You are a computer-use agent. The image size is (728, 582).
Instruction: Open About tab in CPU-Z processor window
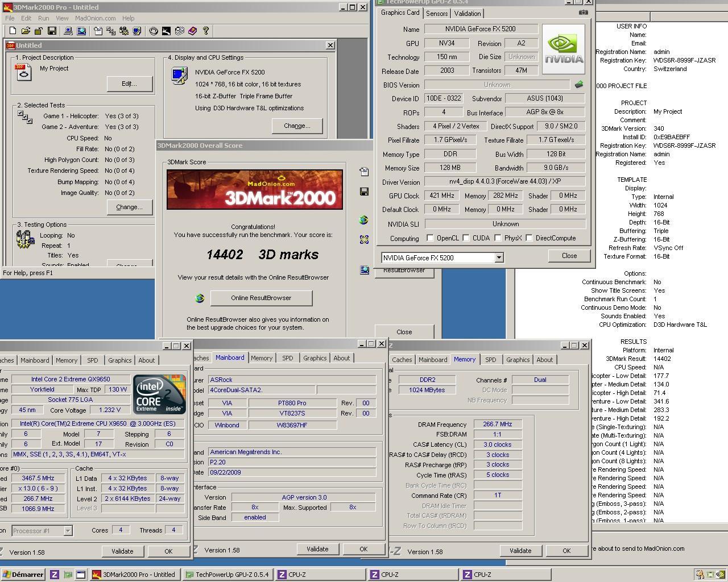click(147, 360)
